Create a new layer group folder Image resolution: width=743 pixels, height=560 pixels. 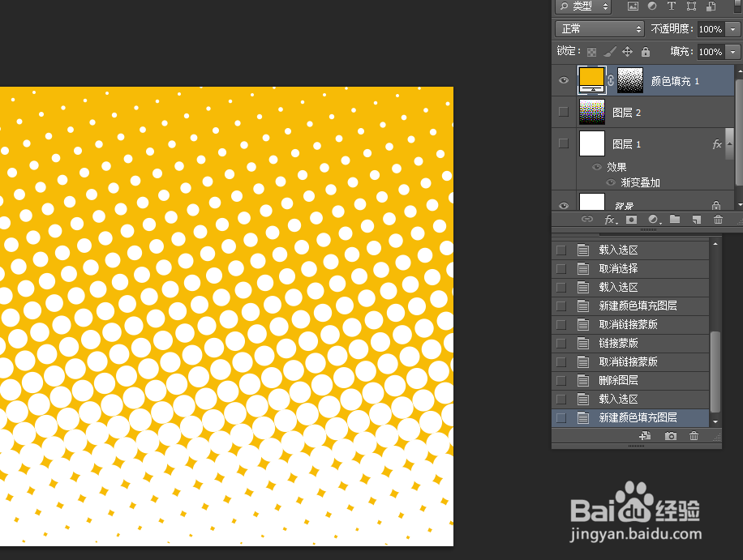coord(675,219)
